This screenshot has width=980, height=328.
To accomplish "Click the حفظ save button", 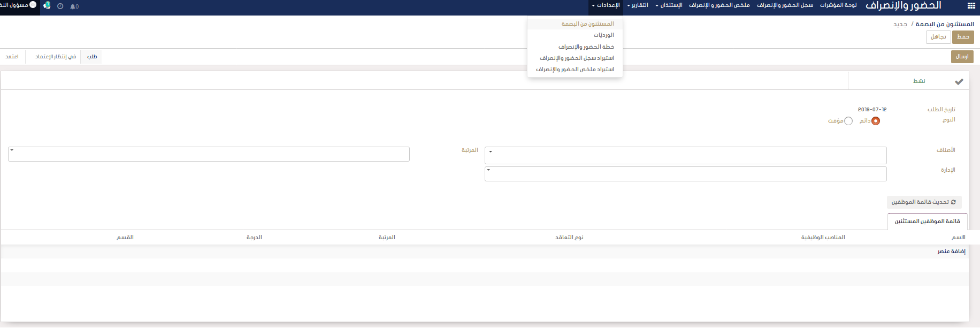I will pyautogui.click(x=963, y=37).
